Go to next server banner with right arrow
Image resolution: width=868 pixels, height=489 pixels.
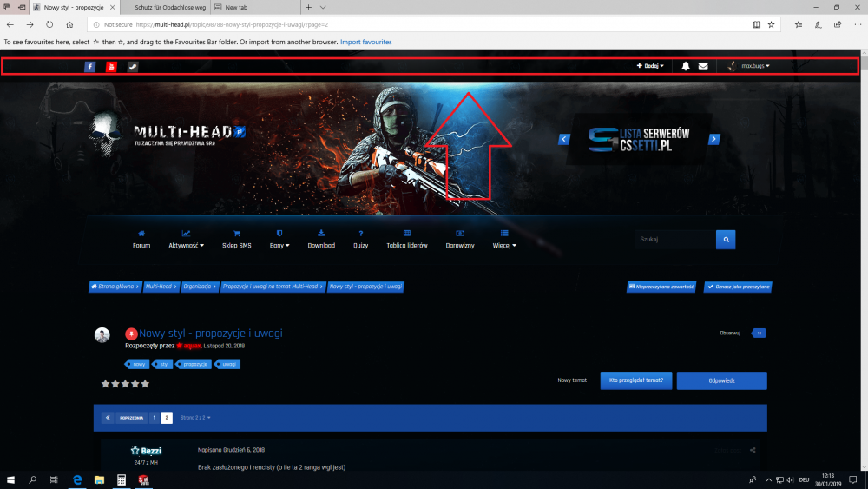point(714,139)
